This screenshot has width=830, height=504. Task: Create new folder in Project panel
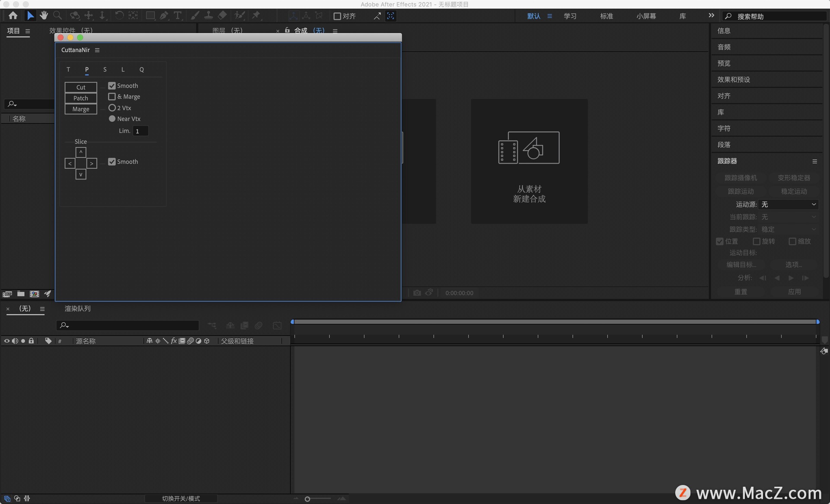point(21,294)
